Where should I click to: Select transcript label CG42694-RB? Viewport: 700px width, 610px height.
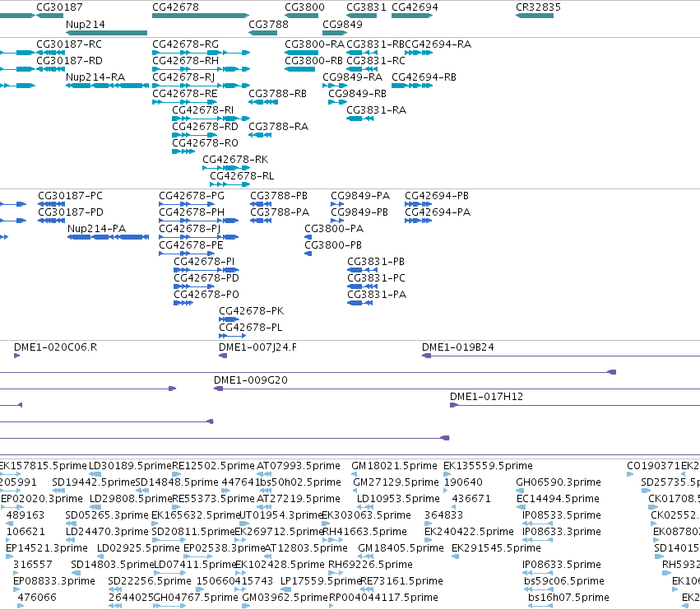[x=424, y=77]
